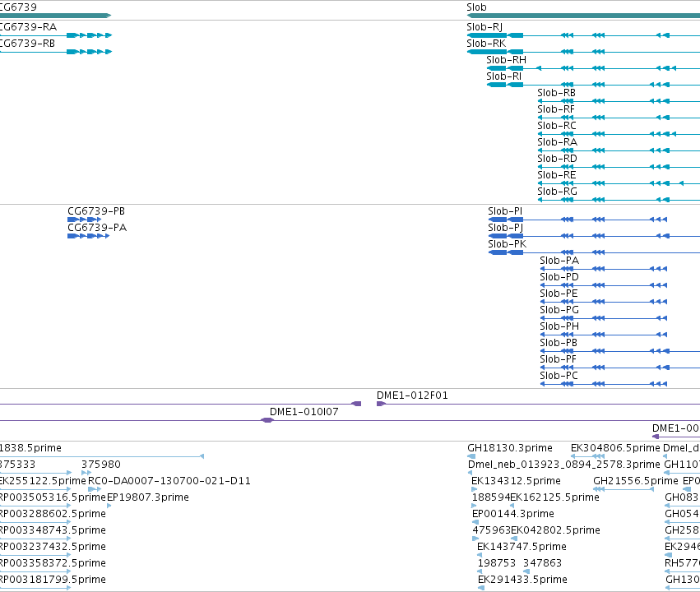Pick the Slob-PF protein label
The width and height of the screenshot is (700, 592).
click(x=558, y=359)
